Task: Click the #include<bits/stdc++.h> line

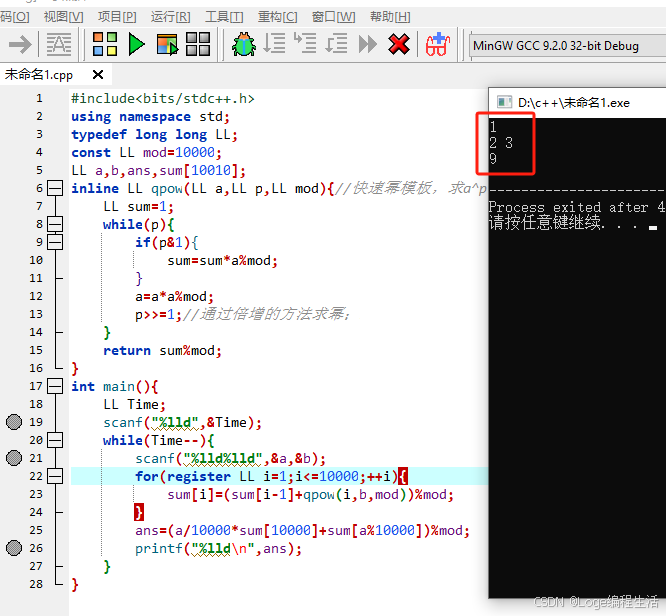Action: 163,99
